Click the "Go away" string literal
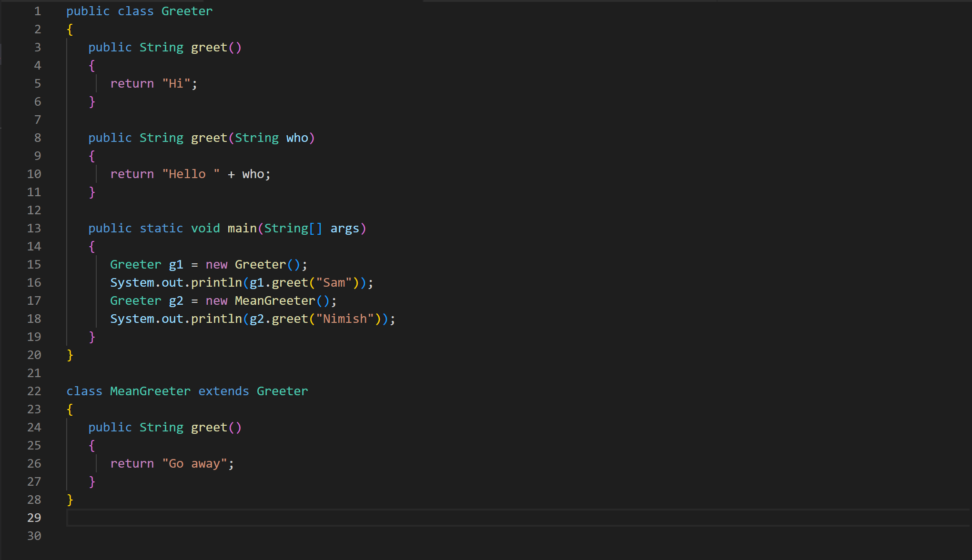972x560 pixels. click(x=194, y=464)
